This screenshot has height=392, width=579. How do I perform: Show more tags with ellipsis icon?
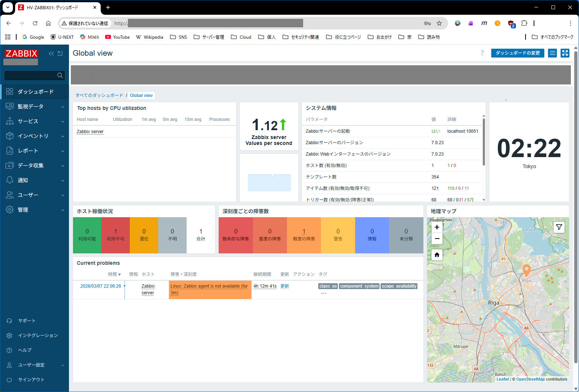[323, 294]
